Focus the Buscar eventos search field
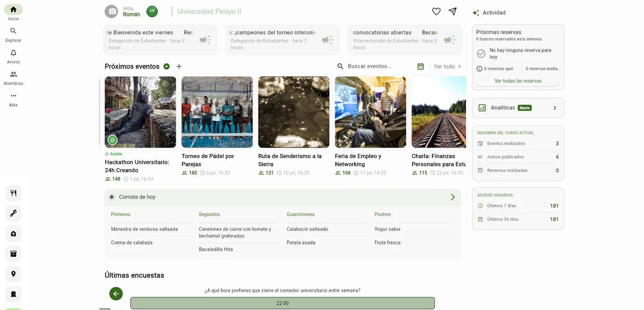Screen dimensions: 644x310 click(x=375, y=66)
